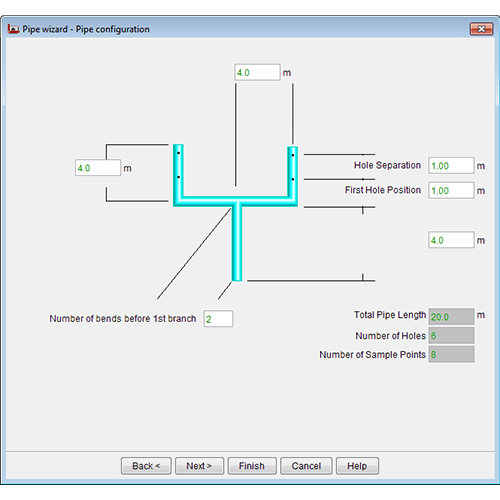The image size is (500, 500).
Task: Click the Total Pipe Length readout
Action: pyautogui.click(x=451, y=316)
